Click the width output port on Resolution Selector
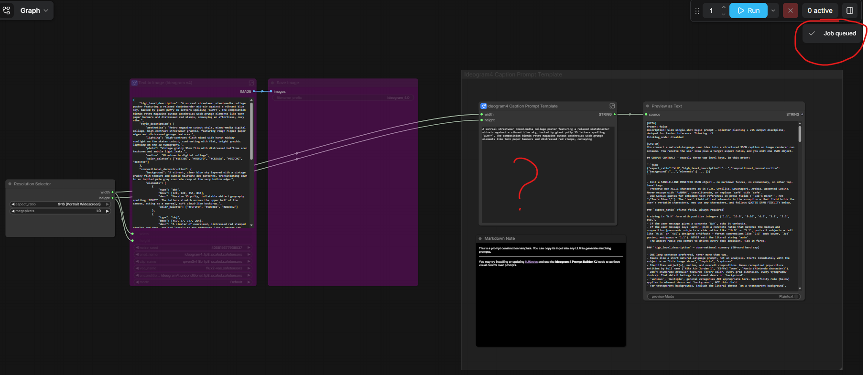The width and height of the screenshot is (868, 375). tap(112, 192)
